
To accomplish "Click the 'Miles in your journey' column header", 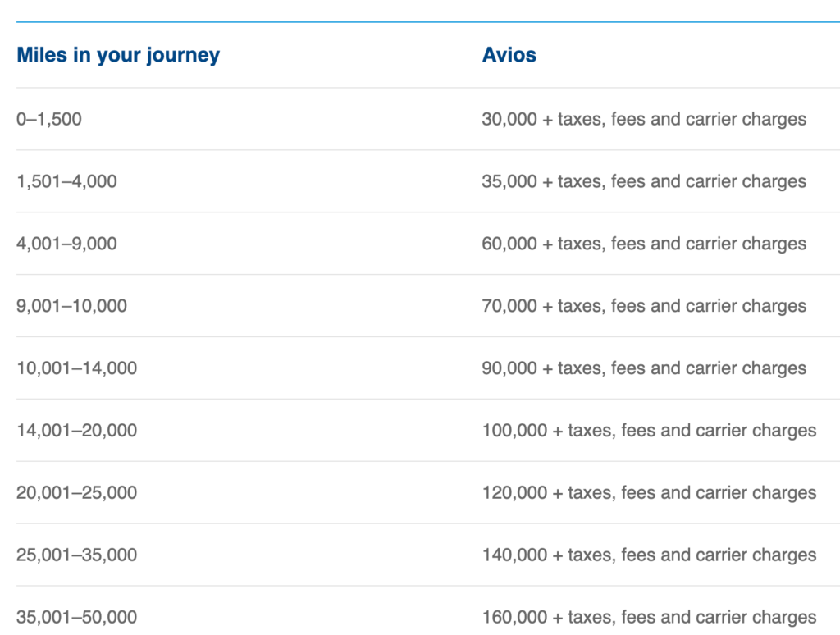I will point(118,55).
